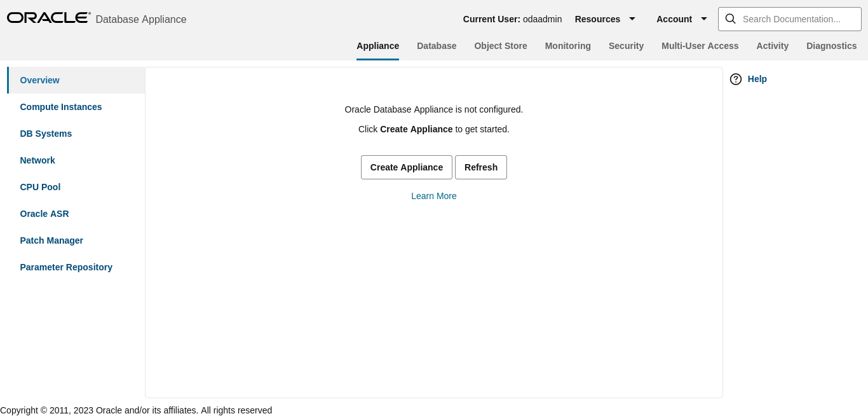Click the copyright footer text
868x416 pixels.
click(136, 410)
